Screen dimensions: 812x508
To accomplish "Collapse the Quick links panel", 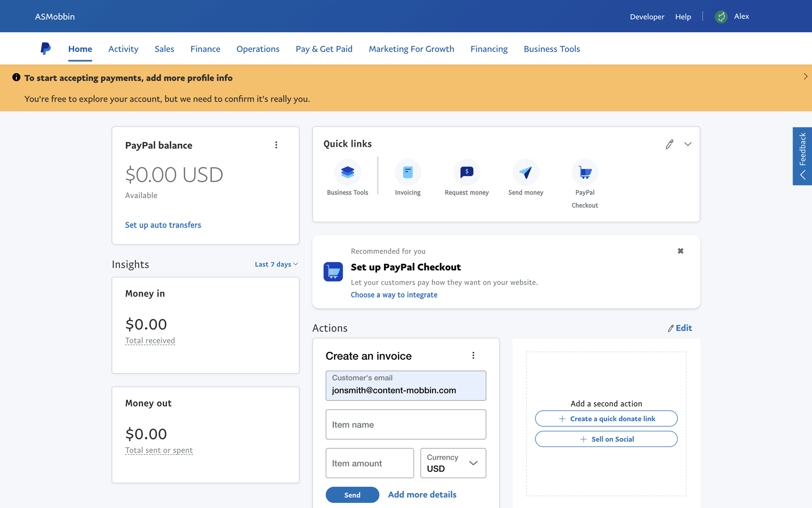I will (688, 144).
